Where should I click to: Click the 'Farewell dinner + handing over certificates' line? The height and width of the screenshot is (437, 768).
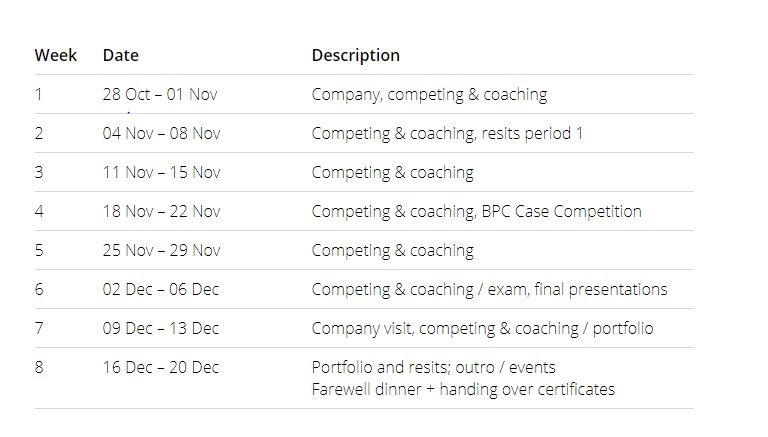[x=463, y=389]
